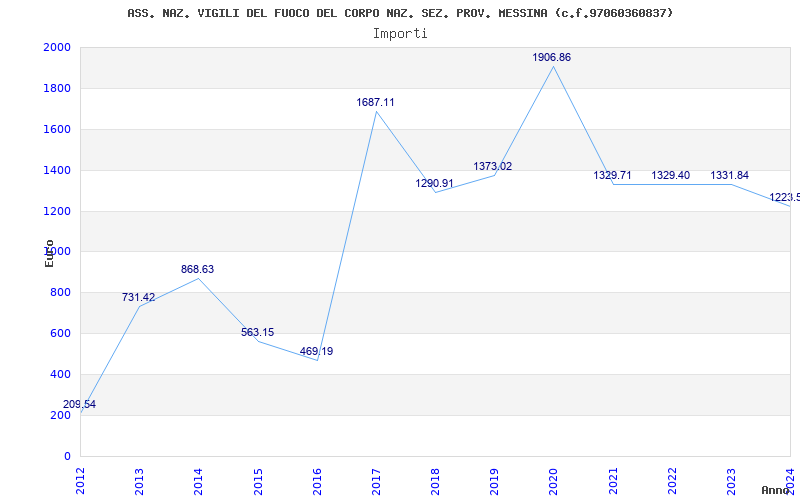Image resolution: width=800 pixels, height=500 pixels.
Task: Click y-axis value 1200
Action: point(57,211)
